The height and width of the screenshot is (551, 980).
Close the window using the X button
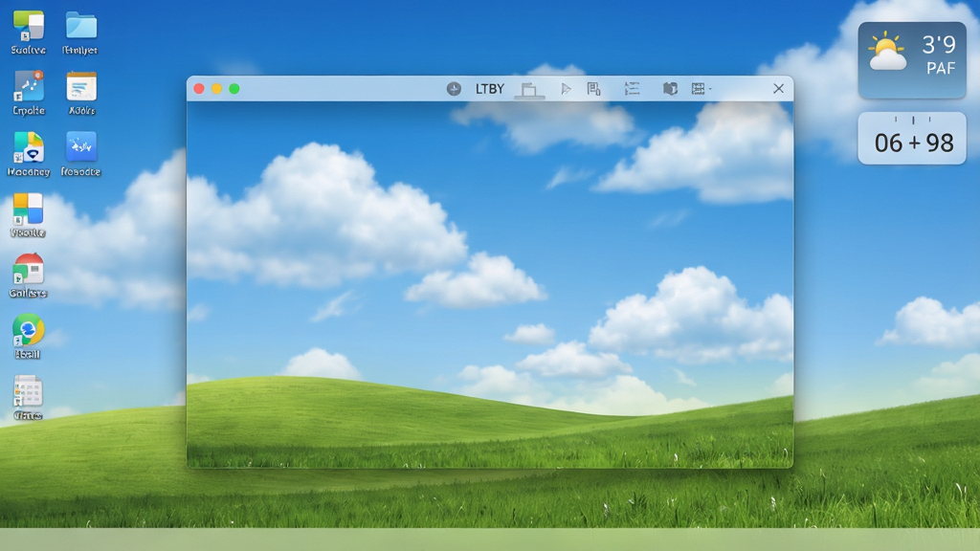coord(778,89)
